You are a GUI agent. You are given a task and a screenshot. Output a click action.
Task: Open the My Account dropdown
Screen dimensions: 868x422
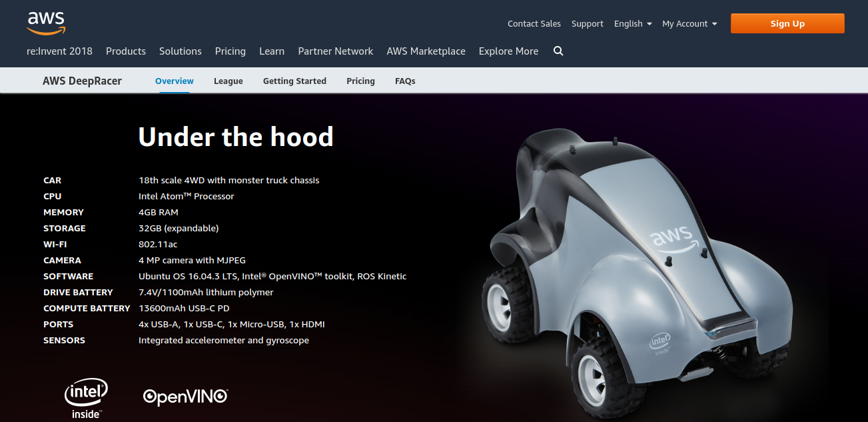click(x=689, y=23)
